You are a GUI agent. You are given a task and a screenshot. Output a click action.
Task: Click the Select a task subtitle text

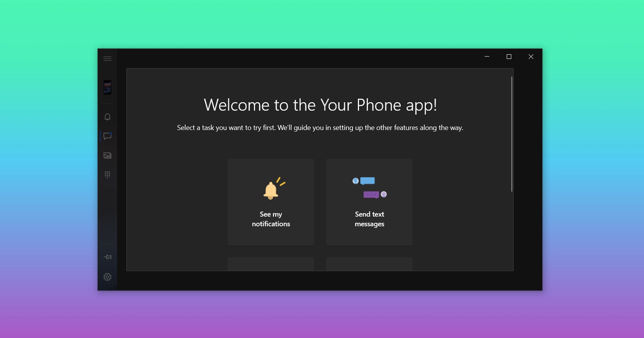point(320,128)
